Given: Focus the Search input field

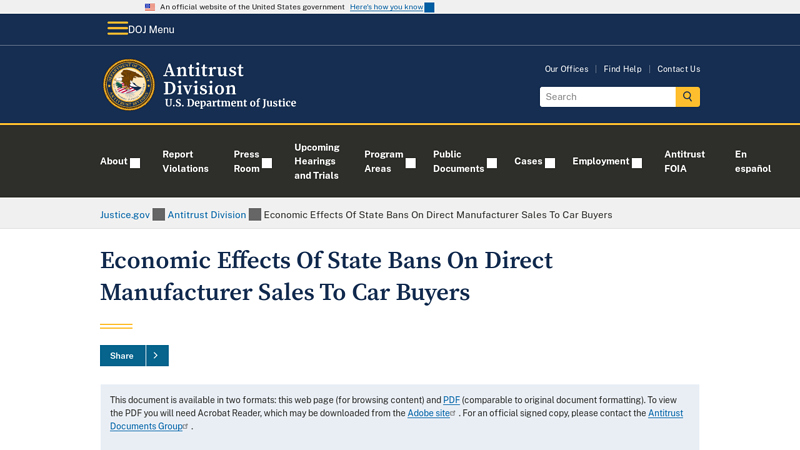Looking at the screenshot, I should pos(608,96).
